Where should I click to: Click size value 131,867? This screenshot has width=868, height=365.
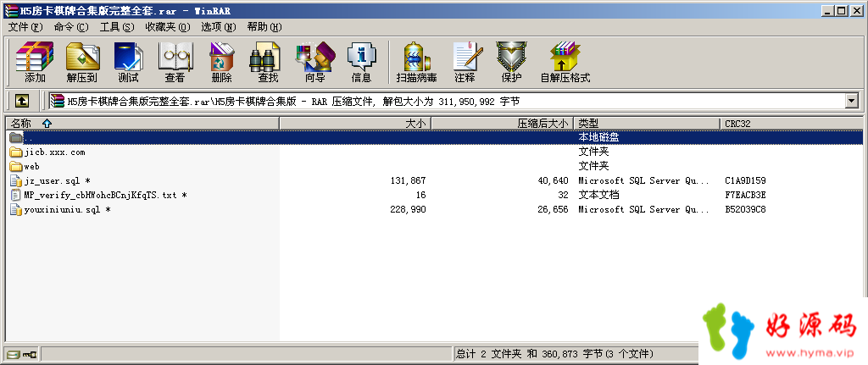pos(409,181)
